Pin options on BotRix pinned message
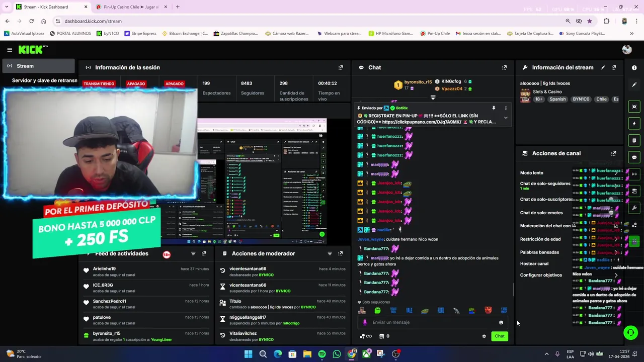This screenshot has width=644, height=362. (494, 108)
